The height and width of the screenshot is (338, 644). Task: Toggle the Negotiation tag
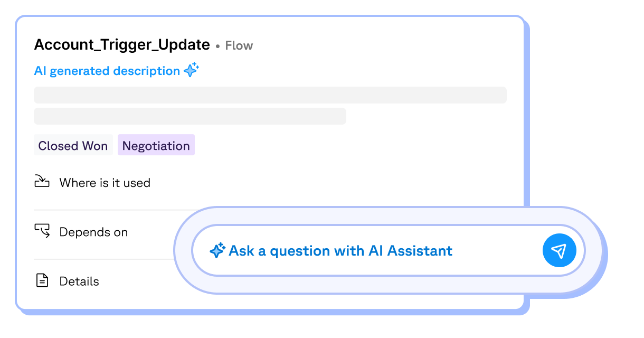156,146
